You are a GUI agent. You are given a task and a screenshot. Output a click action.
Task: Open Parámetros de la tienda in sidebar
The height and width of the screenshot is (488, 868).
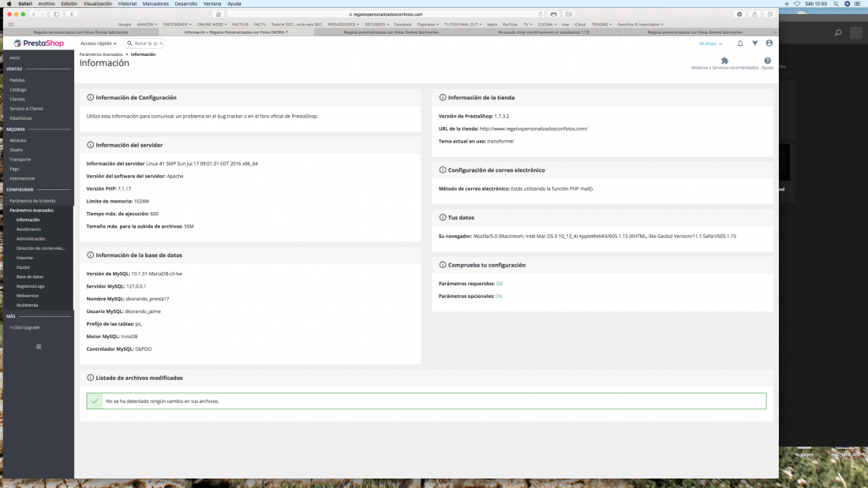click(x=32, y=201)
